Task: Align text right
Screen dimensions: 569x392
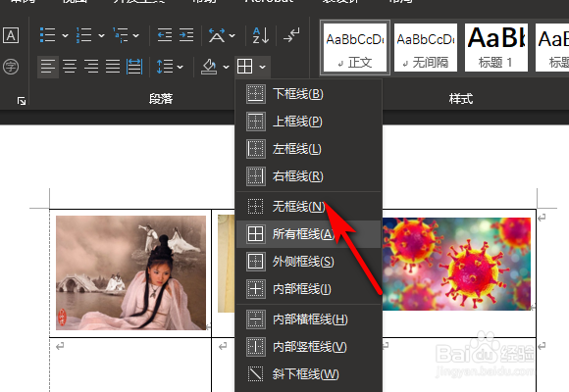Action: 91,67
